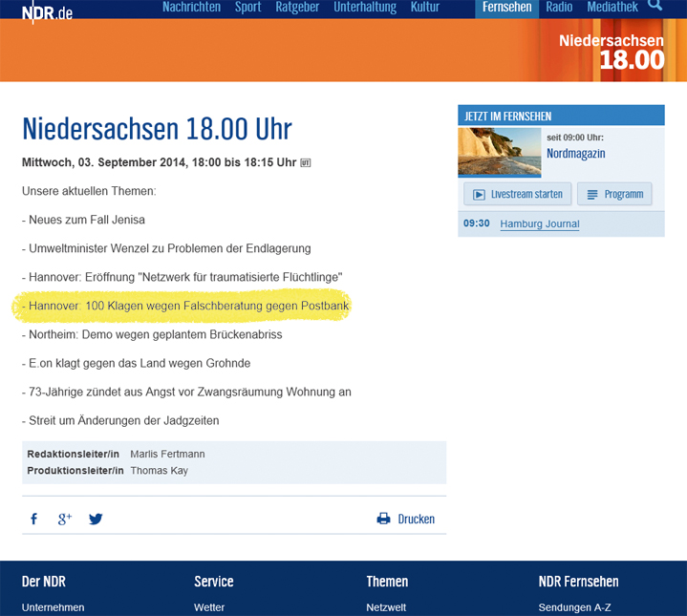Click the printer icon beside Drucken

383,519
